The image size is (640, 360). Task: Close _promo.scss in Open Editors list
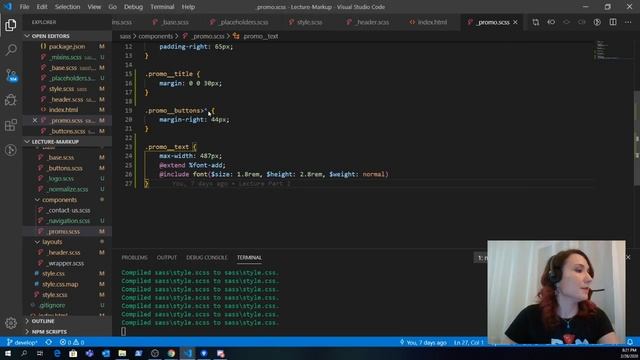click(35, 120)
